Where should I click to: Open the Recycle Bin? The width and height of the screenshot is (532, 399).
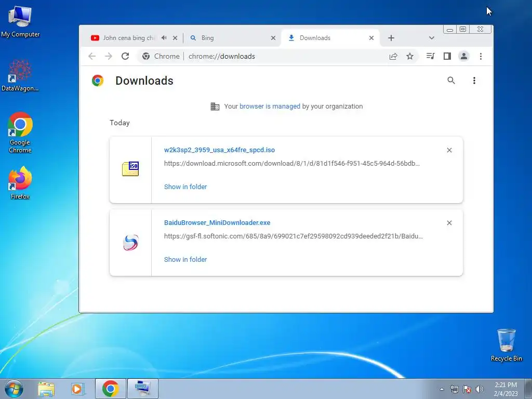click(x=506, y=345)
